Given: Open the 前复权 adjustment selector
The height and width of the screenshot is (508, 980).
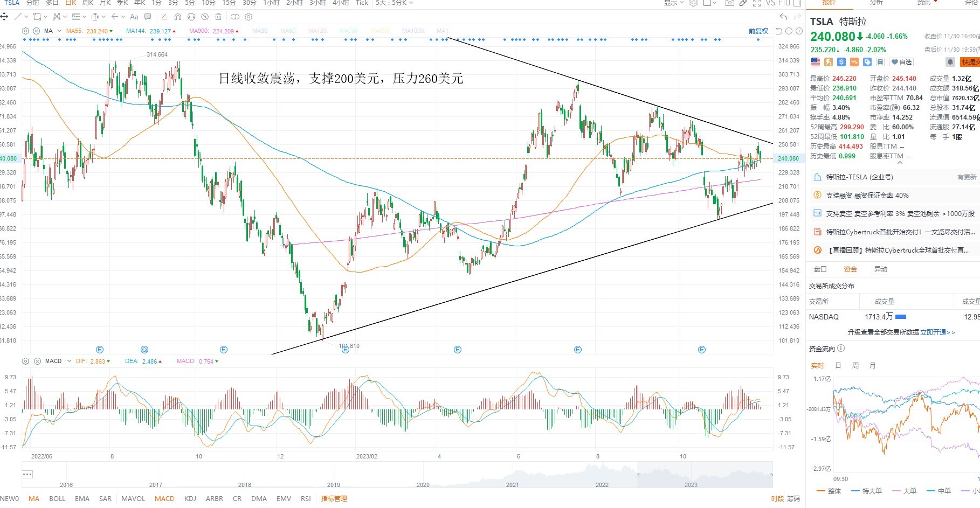Looking at the screenshot, I should point(758,31).
